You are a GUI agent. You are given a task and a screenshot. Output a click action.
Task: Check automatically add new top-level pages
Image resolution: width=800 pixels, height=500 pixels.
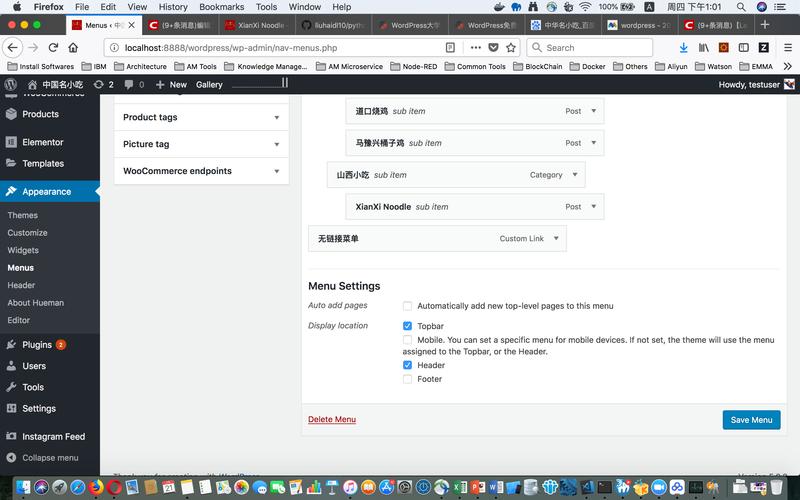(x=407, y=306)
